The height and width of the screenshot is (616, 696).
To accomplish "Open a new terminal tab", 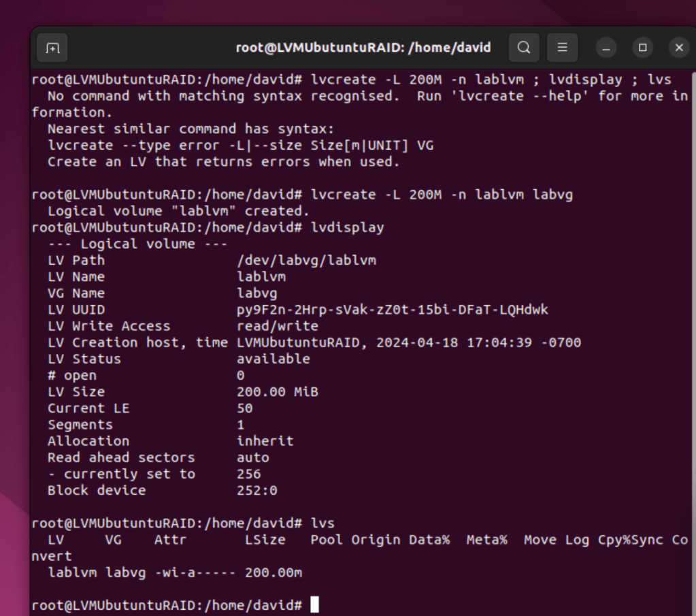I will click(x=52, y=48).
